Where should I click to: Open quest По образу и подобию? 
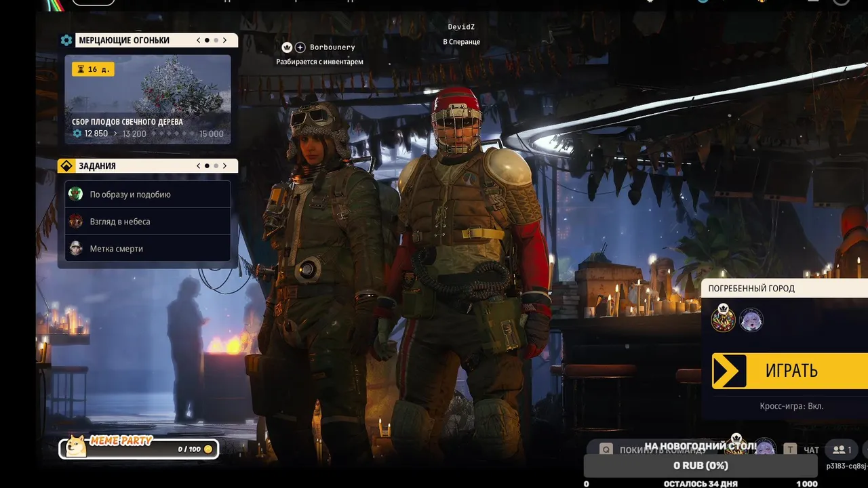tap(148, 195)
